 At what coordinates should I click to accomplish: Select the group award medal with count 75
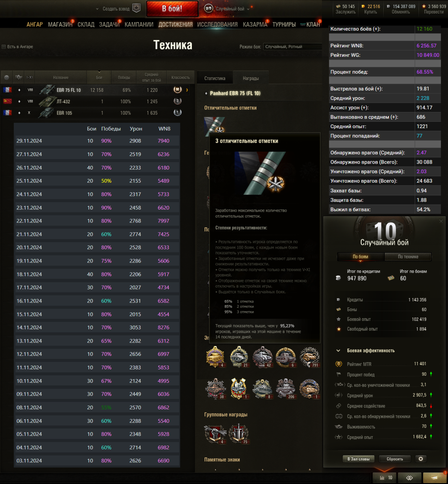(x=238, y=434)
